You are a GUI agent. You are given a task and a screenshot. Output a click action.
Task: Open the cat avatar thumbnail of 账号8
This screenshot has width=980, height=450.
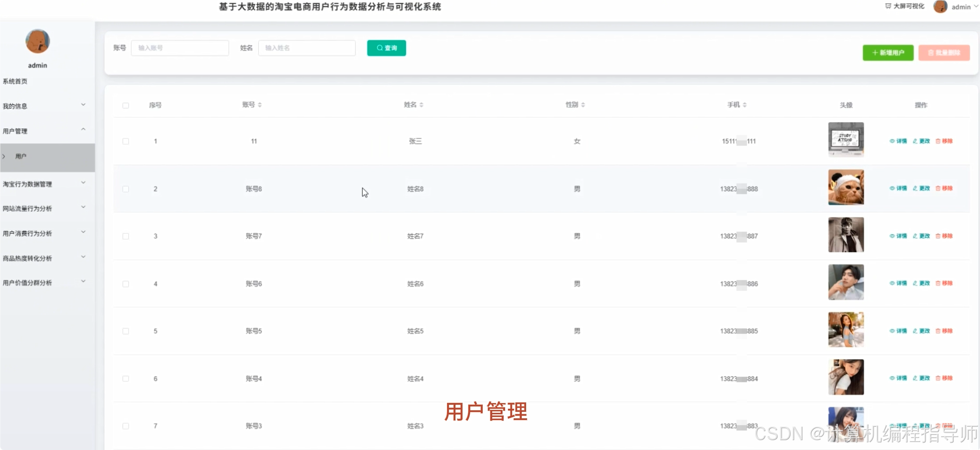coord(846,187)
